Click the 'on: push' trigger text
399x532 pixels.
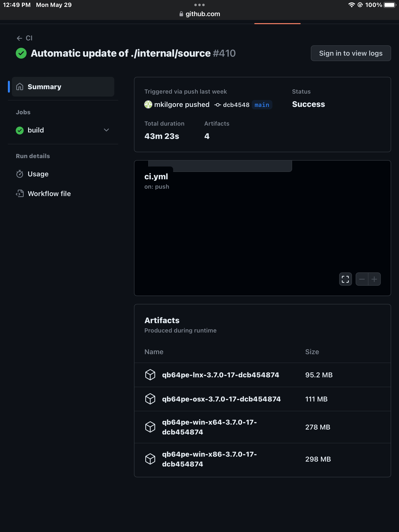point(157,187)
